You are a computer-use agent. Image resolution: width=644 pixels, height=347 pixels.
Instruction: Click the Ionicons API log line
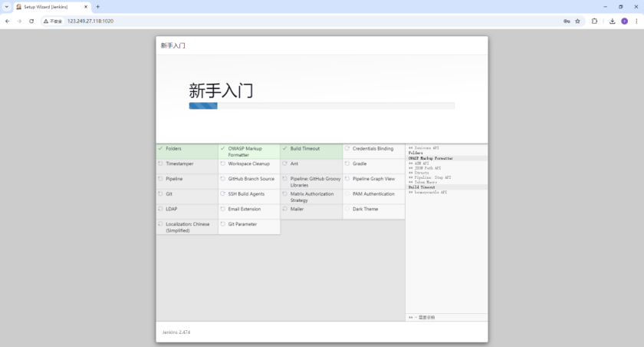point(424,148)
